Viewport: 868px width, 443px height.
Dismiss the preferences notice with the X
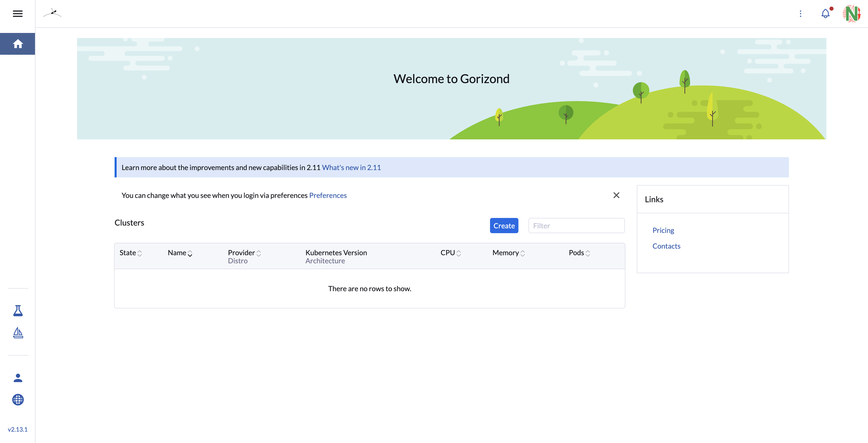point(616,195)
